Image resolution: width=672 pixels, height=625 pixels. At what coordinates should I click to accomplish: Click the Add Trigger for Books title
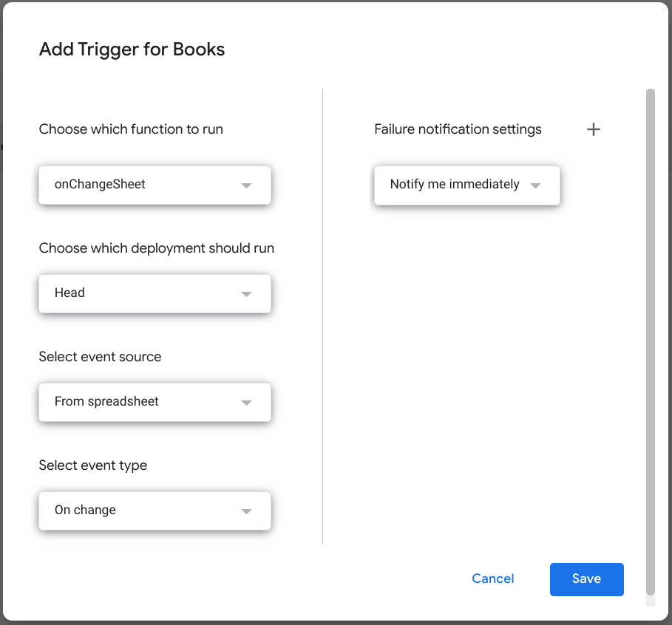click(132, 49)
